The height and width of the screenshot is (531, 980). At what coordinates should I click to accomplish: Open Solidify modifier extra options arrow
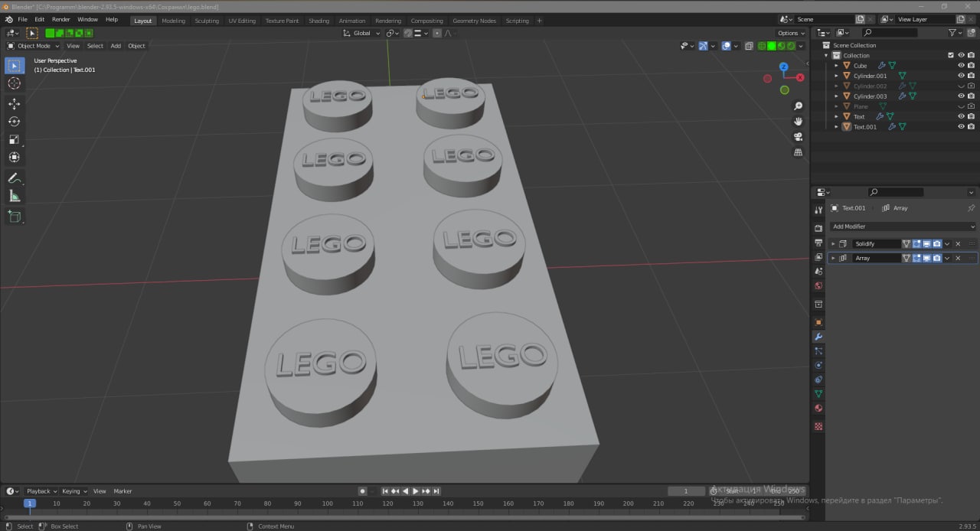947,244
